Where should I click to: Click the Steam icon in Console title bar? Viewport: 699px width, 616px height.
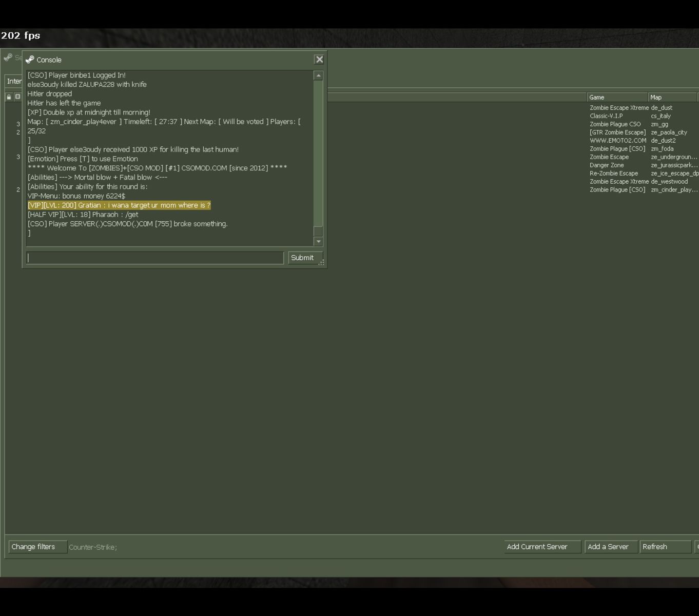coord(30,60)
